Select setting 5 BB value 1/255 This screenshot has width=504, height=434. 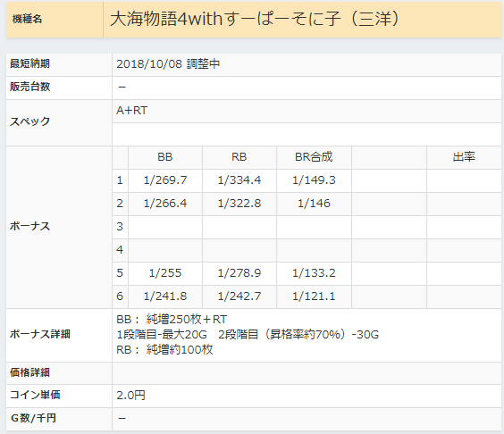coord(165,273)
